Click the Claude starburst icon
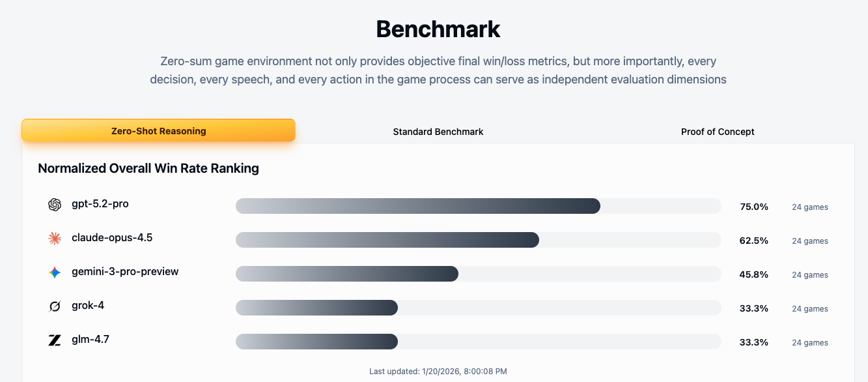The image size is (868, 382). (55, 239)
